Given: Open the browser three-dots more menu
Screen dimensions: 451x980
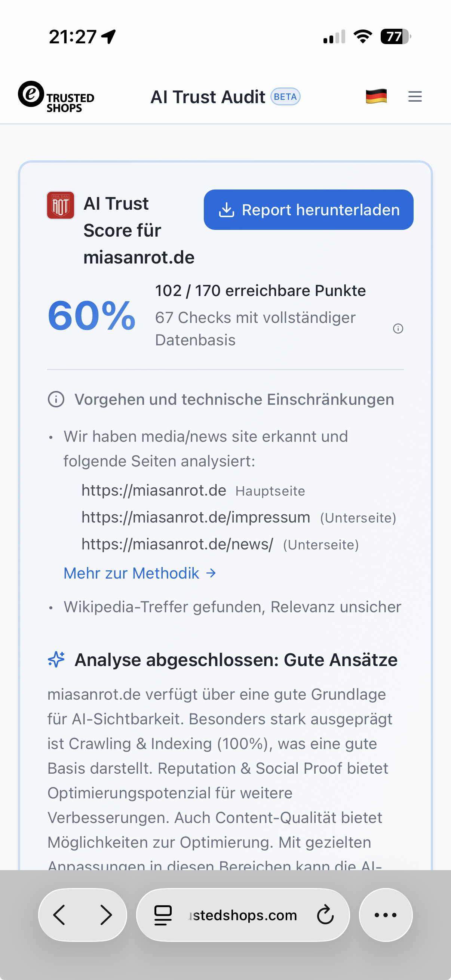Looking at the screenshot, I should (386, 915).
